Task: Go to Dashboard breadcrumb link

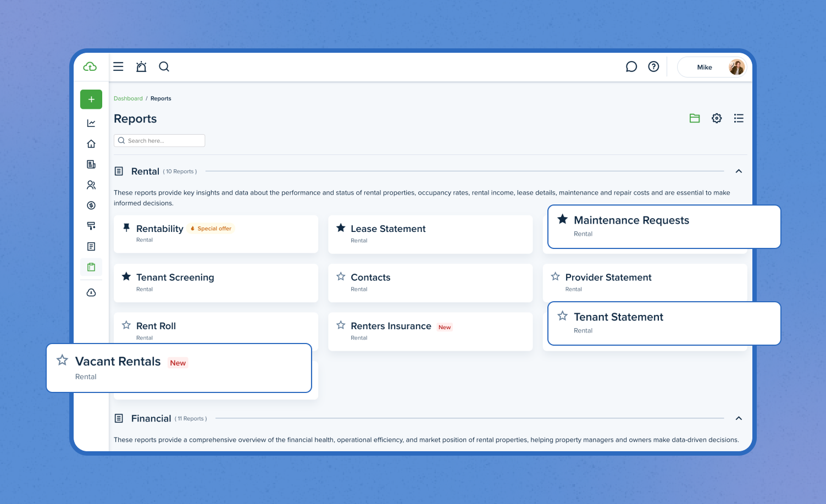Action: click(128, 98)
